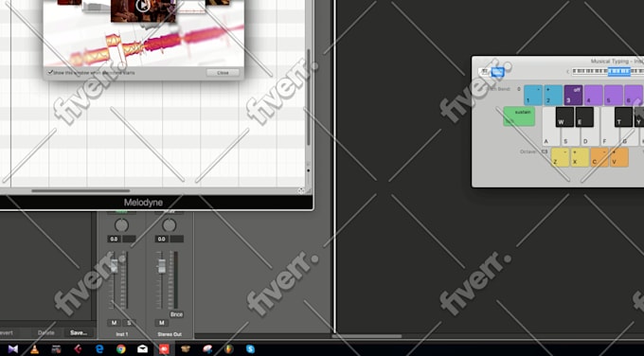This screenshot has height=356, width=644.
Task: Click Inst 1 fader level value 0.0
Action: 114,239
